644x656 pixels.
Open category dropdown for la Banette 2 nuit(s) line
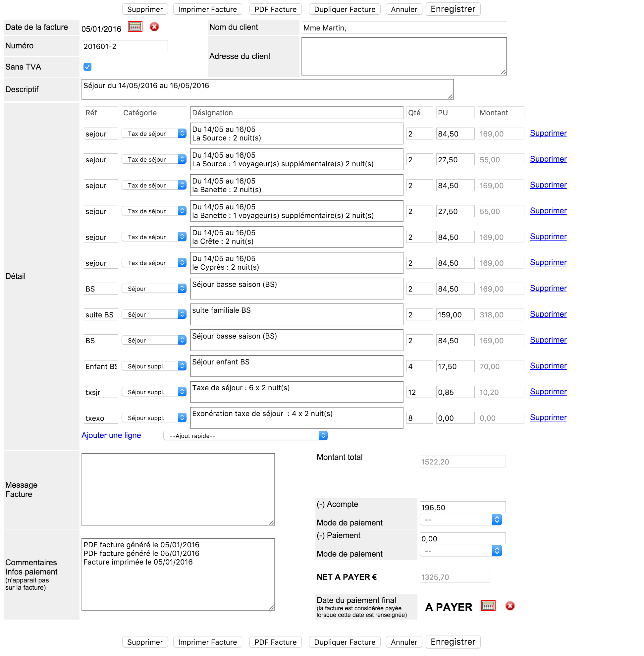pyautogui.click(x=154, y=186)
